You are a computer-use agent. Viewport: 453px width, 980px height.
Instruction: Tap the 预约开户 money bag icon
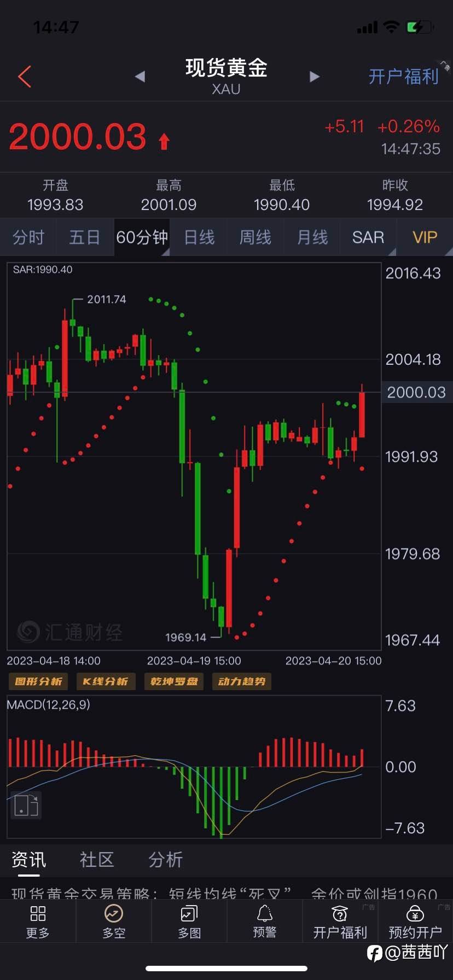(x=415, y=913)
